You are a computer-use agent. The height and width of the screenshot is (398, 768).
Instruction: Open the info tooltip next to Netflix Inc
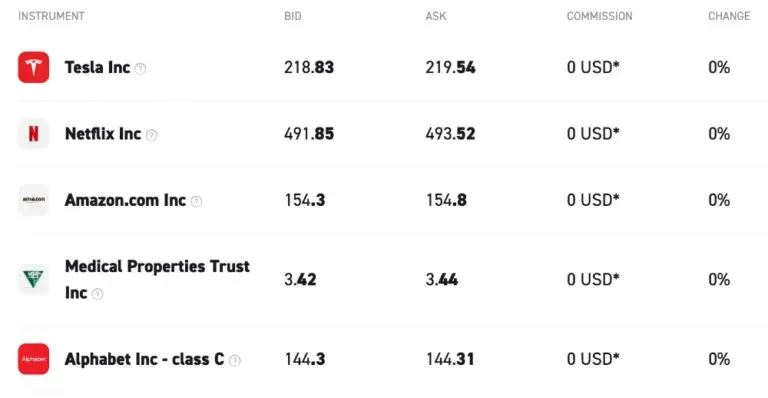tap(152, 135)
